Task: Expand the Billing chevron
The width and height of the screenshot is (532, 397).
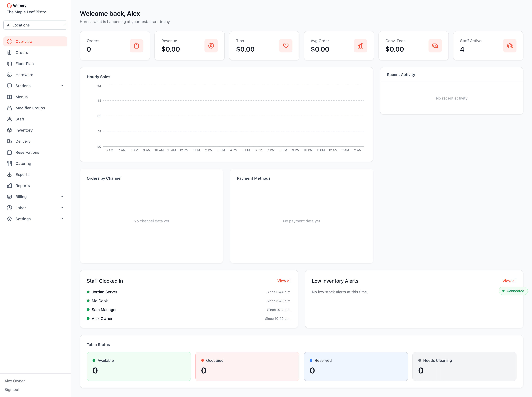Action: coord(62,197)
